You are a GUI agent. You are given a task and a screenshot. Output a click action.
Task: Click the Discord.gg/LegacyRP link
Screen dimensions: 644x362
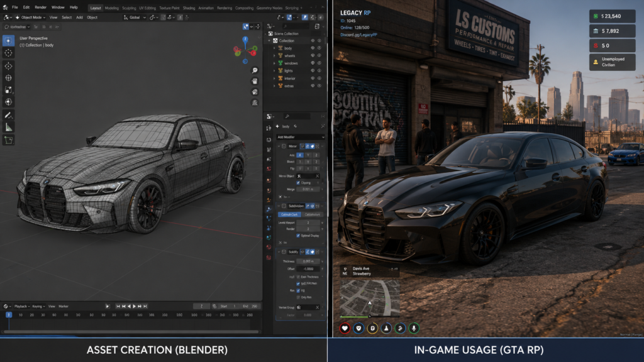click(x=358, y=35)
